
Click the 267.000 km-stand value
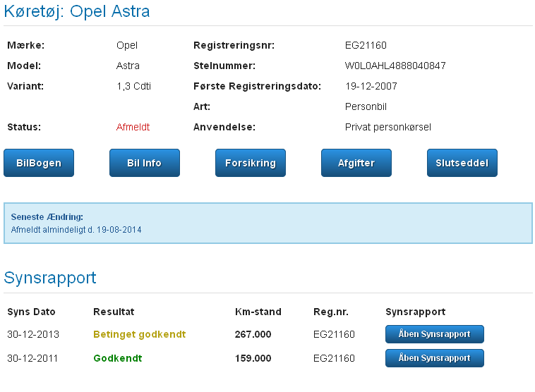[x=253, y=334]
